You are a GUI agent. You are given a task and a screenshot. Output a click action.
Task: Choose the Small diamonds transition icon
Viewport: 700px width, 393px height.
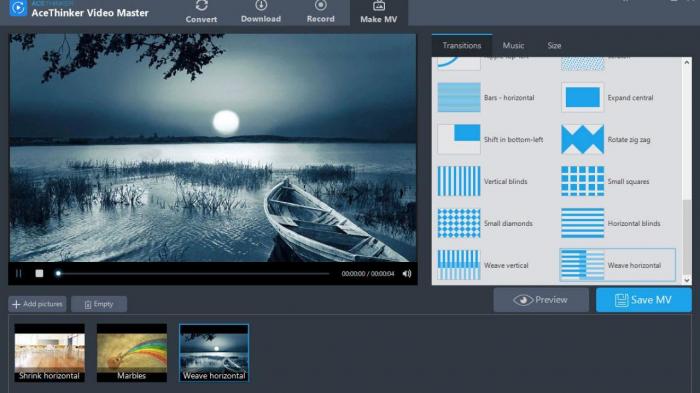point(459,223)
